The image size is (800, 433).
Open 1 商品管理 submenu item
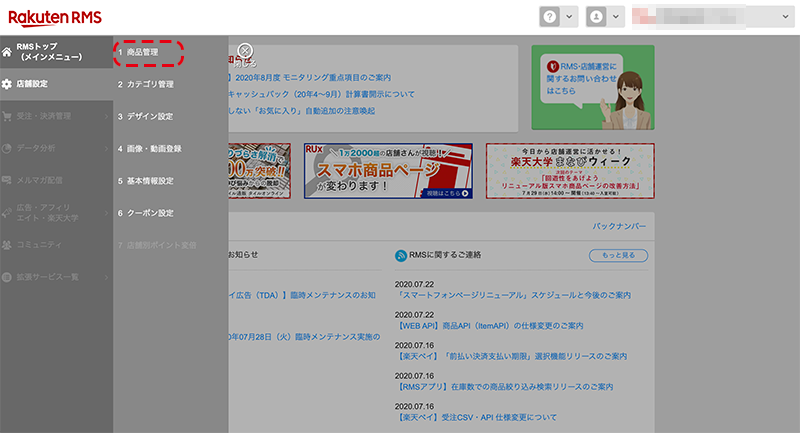click(138, 52)
